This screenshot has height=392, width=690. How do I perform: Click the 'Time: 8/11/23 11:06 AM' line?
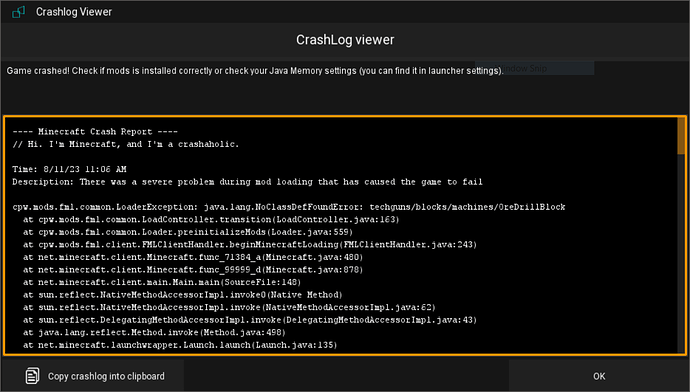click(x=70, y=169)
